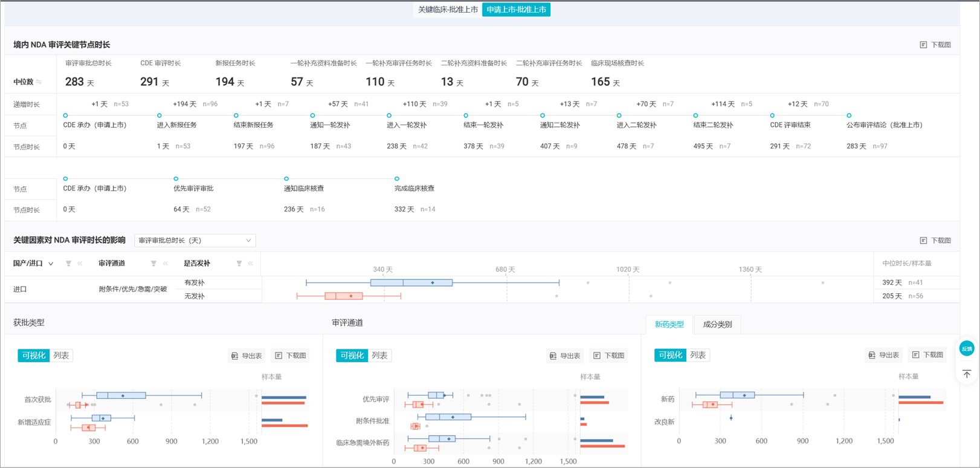This screenshot has width=980, height=468.
Task: Click the CDE 审评时长 291 天 value
Action: pyautogui.click(x=155, y=82)
